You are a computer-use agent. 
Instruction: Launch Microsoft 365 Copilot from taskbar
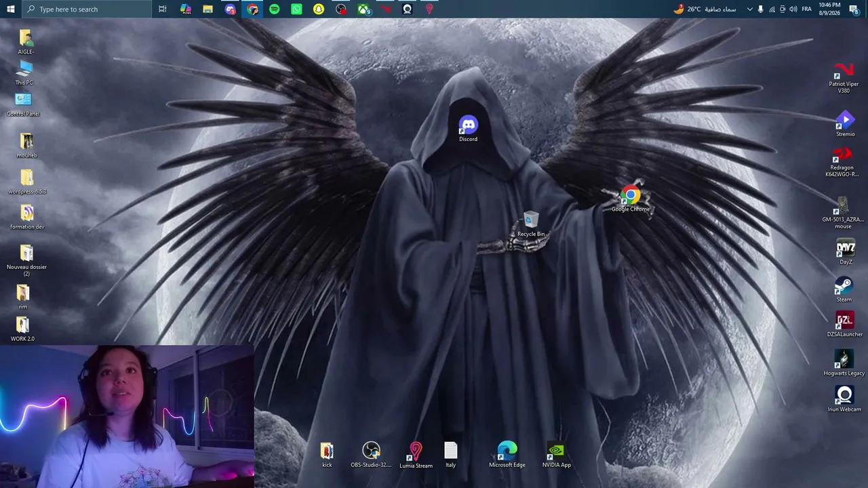(x=186, y=9)
